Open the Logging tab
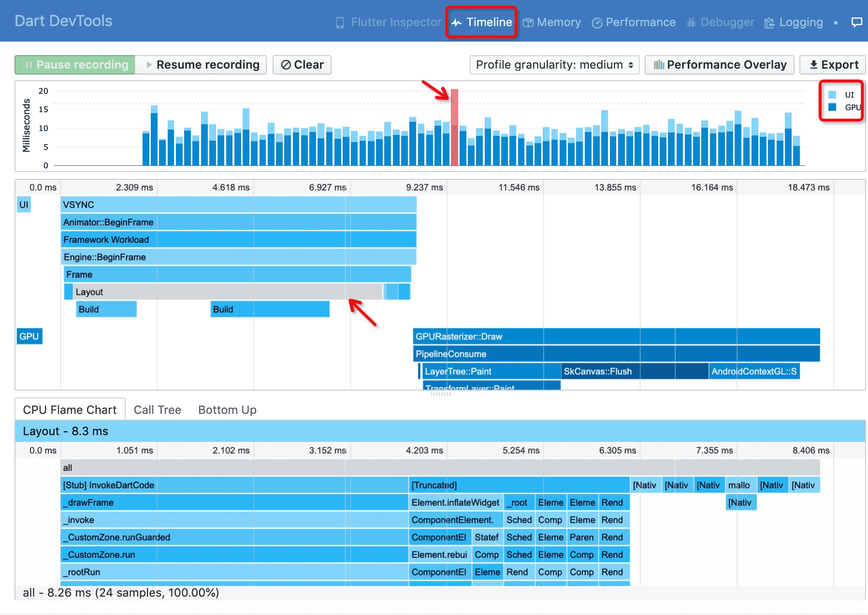868x615 pixels. [794, 22]
